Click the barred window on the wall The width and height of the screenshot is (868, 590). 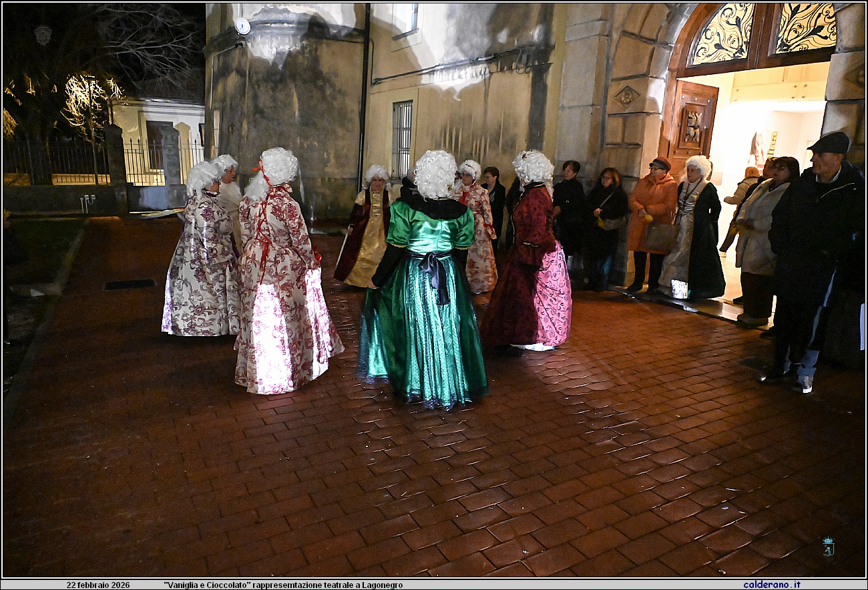(x=403, y=130)
